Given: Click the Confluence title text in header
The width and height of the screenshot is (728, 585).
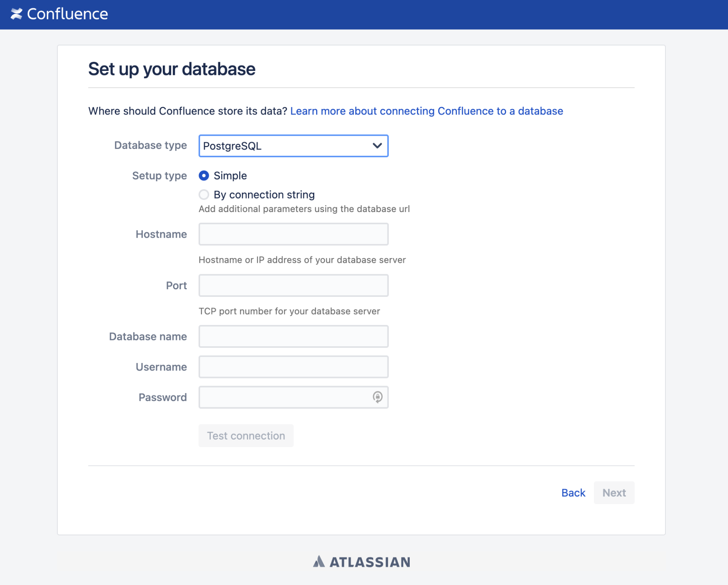Looking at the screenshot, I should coord(67,14).
